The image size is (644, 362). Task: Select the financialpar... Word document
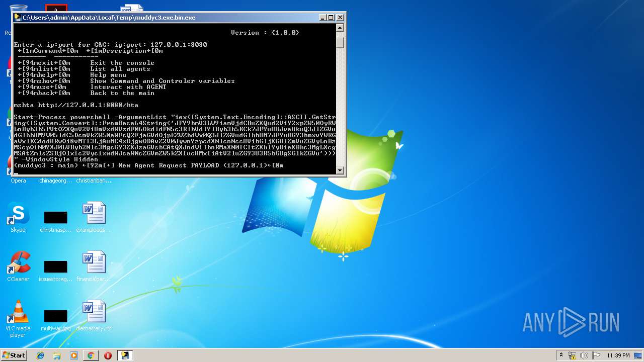click(x=94, y=266)
